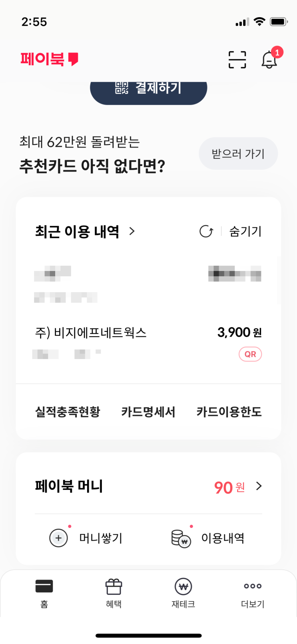Viewport: 297px width, 644px height.
Task: Go to the 홈 card tab
Action: 44,593
